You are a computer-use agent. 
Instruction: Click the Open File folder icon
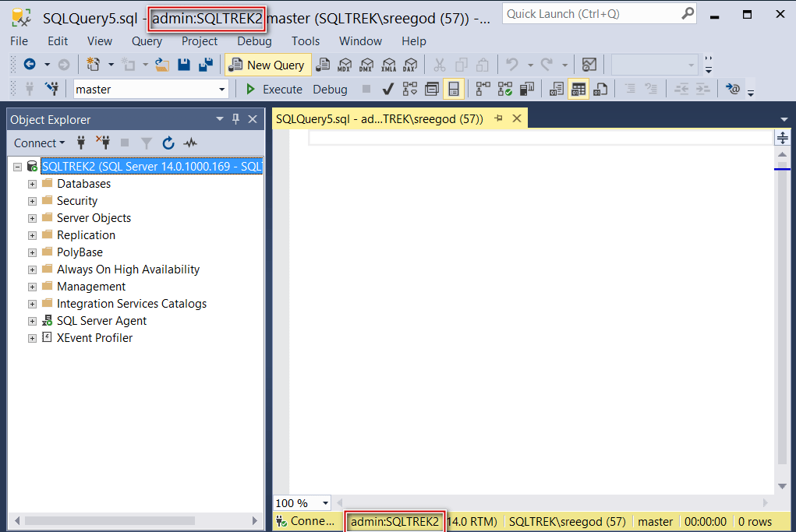click(x=162, y=65)
